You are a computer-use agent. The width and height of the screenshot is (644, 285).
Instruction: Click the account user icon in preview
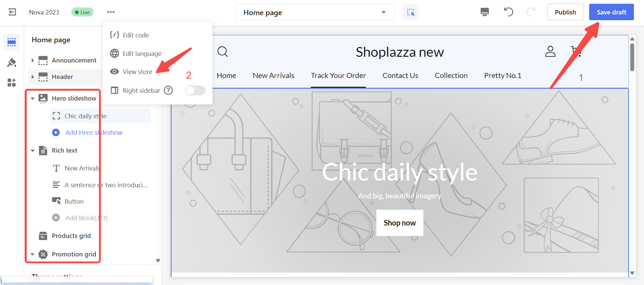coord(550,51)
